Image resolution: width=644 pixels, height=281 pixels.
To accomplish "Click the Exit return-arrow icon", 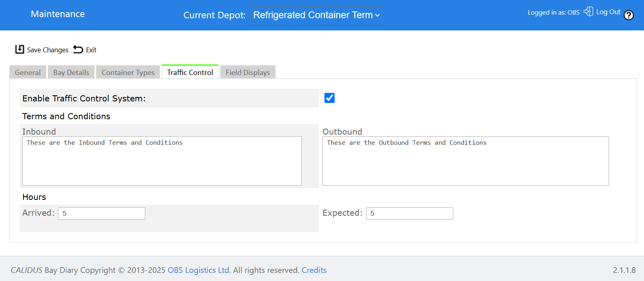I will (78, 49).
